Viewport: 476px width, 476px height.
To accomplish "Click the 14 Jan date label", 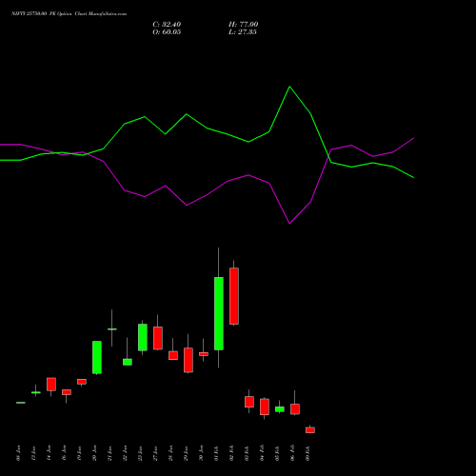I will [49, 453].
